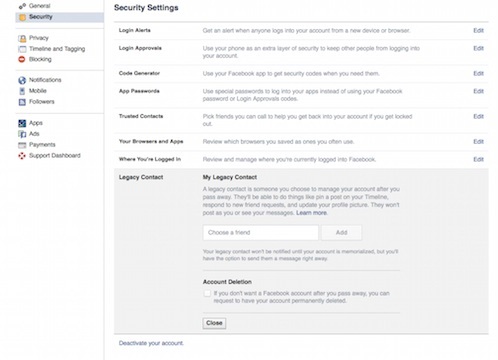498x360 pixels.
Task: Focus the Choose a friend field
Action: [261, 233]
